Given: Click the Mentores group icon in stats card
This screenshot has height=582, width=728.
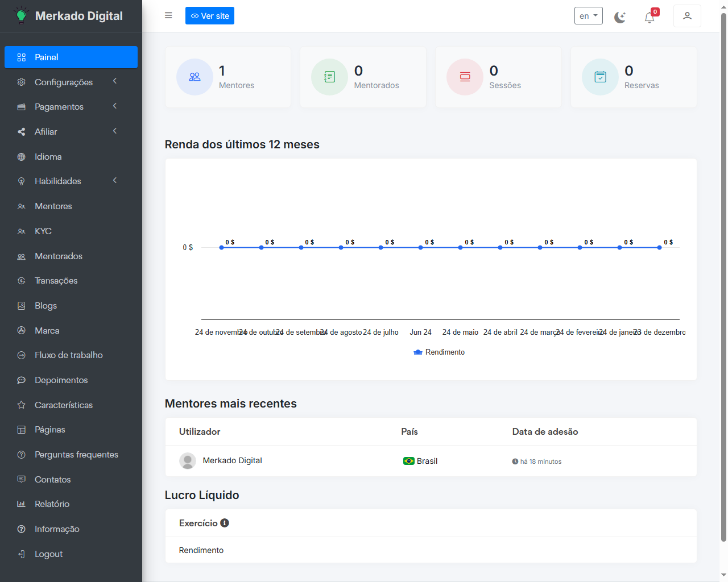Looking at the screenshot, I should [195, 77].
